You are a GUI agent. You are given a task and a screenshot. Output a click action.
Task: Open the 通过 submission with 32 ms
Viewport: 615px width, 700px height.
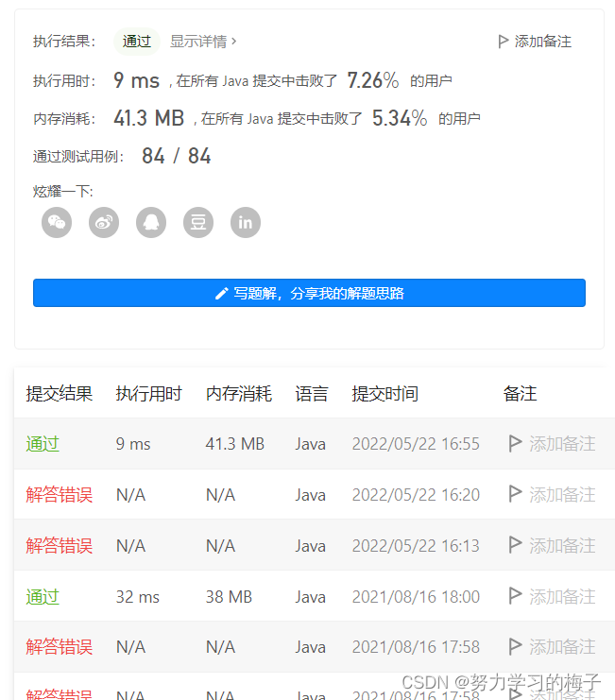pos(43,596)
